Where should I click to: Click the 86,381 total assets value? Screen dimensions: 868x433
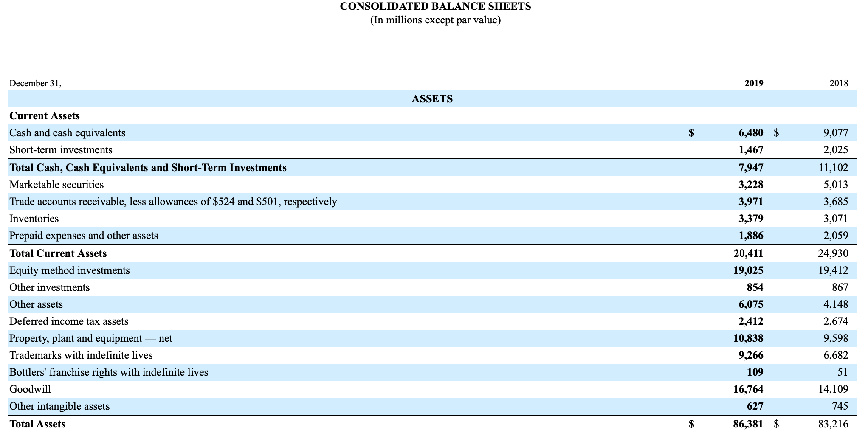pyautogui.click(x=748, y=424)
